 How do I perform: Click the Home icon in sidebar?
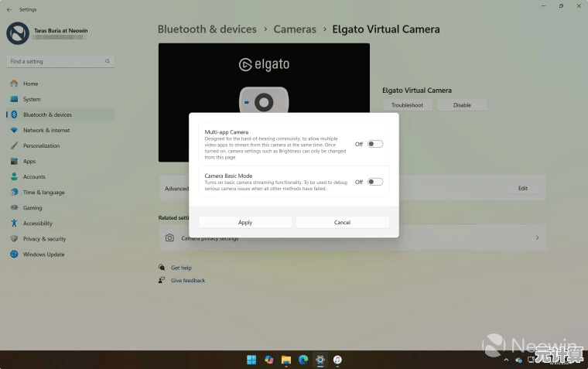pyautogui.click(x=14, y=84)
